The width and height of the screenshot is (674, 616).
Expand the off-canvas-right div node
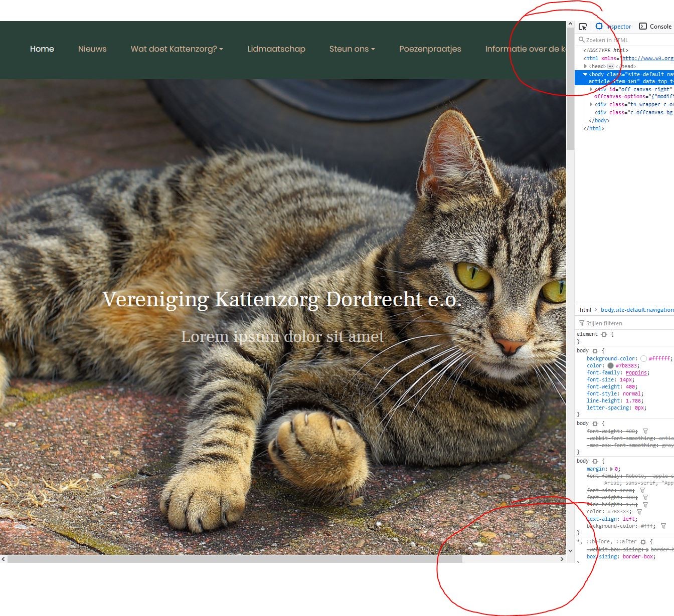(x=591, y=89)
